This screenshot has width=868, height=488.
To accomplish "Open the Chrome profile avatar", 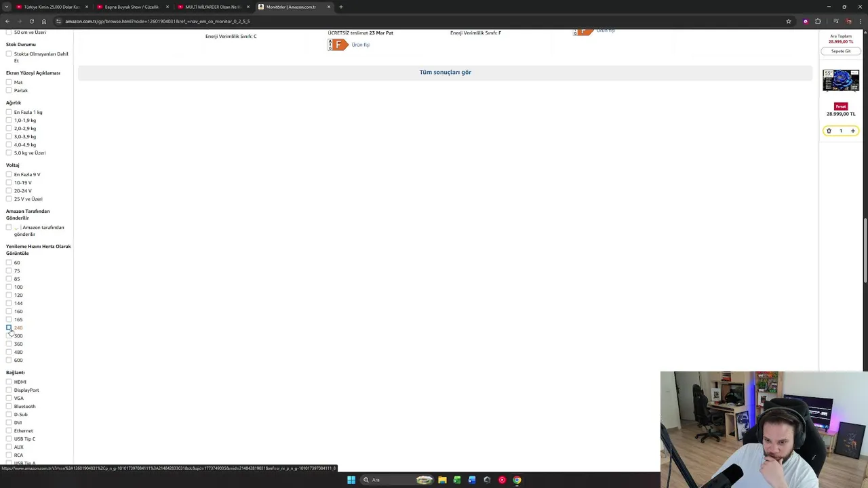I will coord(848,21).
